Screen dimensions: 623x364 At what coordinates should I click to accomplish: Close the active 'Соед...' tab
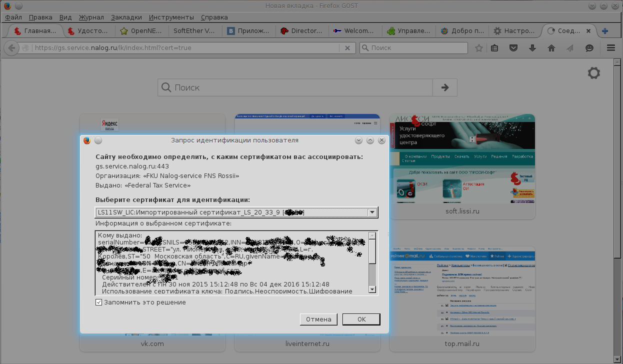588,31
